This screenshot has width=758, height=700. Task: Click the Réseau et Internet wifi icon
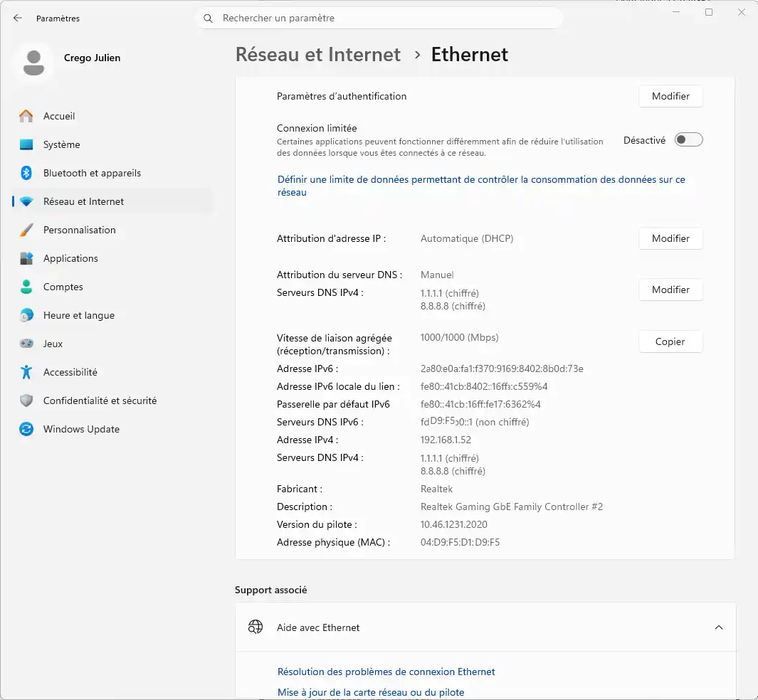click(x=26, y=201)
